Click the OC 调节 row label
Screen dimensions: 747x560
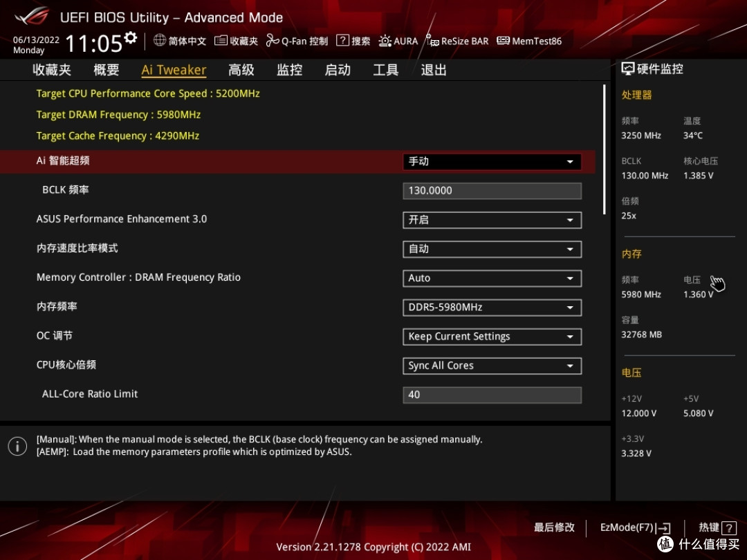[55, 335]
